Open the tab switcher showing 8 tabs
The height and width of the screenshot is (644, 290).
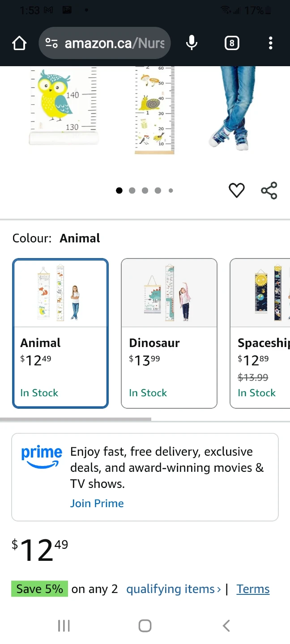[x=231, y=43]
